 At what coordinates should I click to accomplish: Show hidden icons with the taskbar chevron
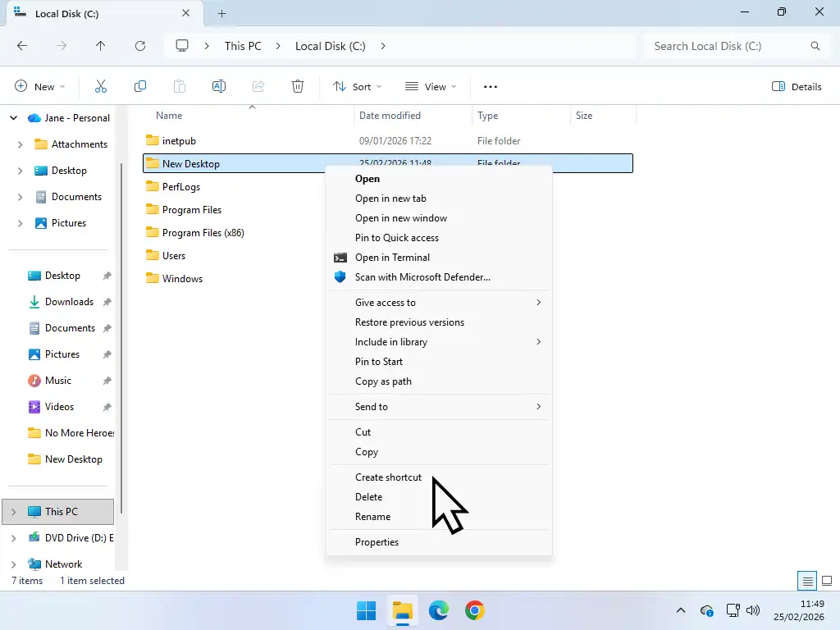pos(680,610)
